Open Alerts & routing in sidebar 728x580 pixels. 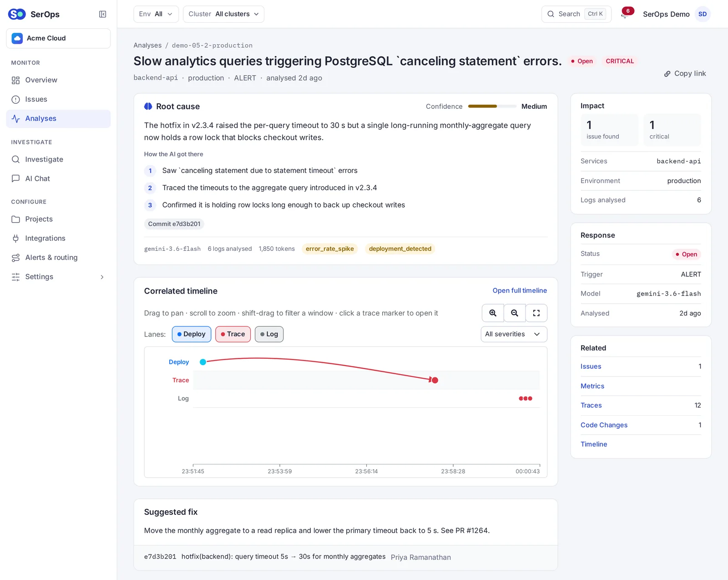(x=58, y=258)
